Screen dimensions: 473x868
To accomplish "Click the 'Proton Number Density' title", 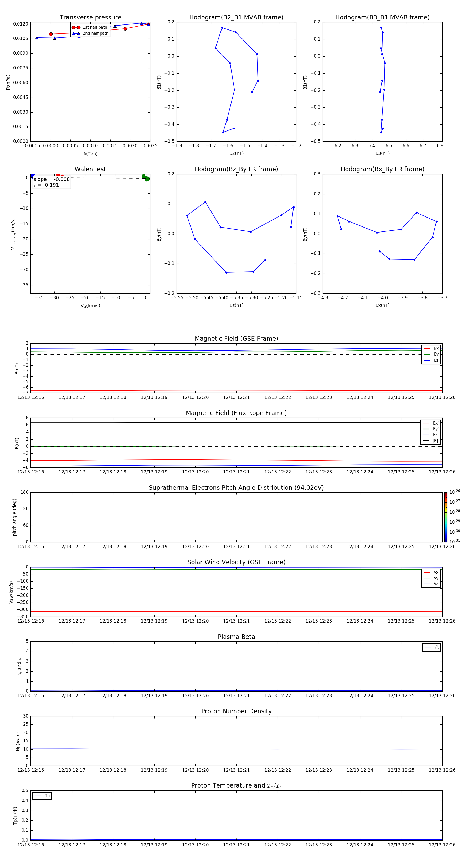I will click(236, 711).
